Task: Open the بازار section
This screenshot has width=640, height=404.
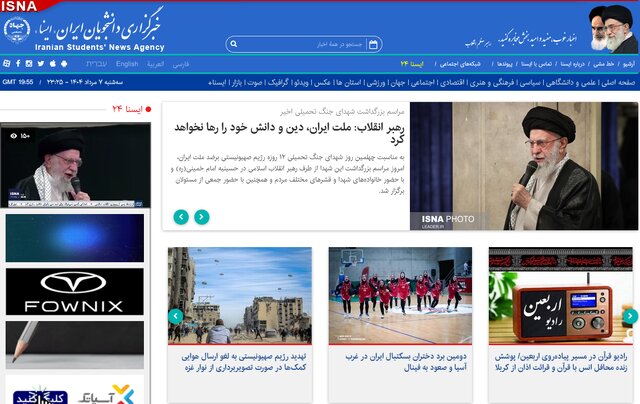Action: coord(236,83)
